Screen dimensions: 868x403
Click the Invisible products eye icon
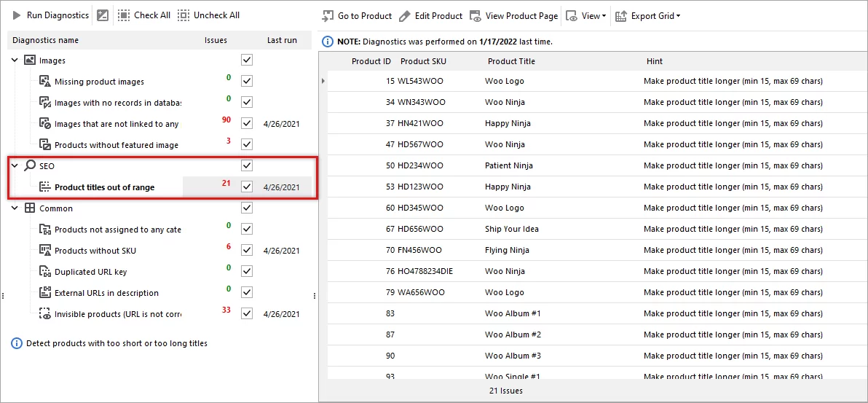pyautogui.click(x=44, y=315)
